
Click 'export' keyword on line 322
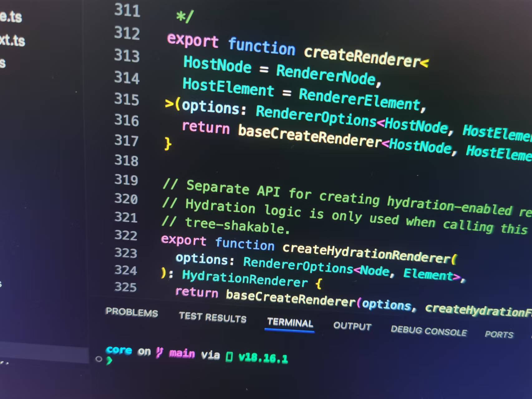pyautogui.click(x=184, y=240)
